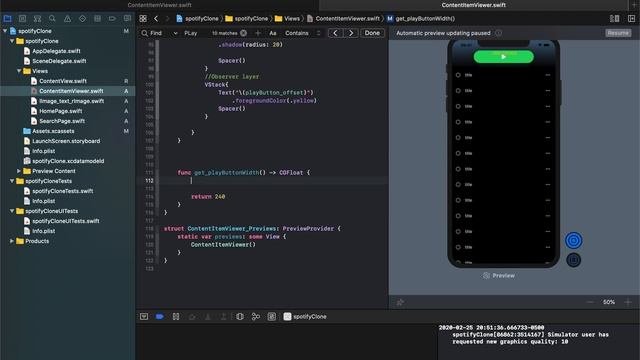Open the Debug navigator icon
Image resolution: width=640 pixels, height=360 pixels.
[x=97, y=18]
